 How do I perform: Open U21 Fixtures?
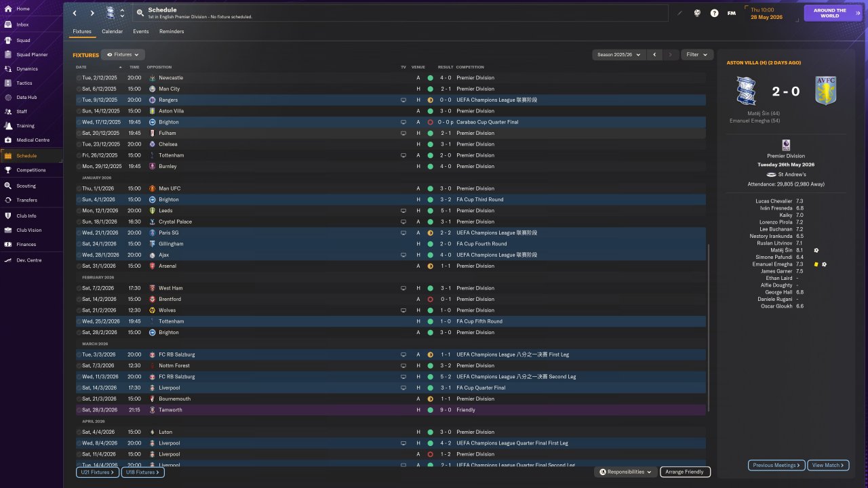coord(97,472)
